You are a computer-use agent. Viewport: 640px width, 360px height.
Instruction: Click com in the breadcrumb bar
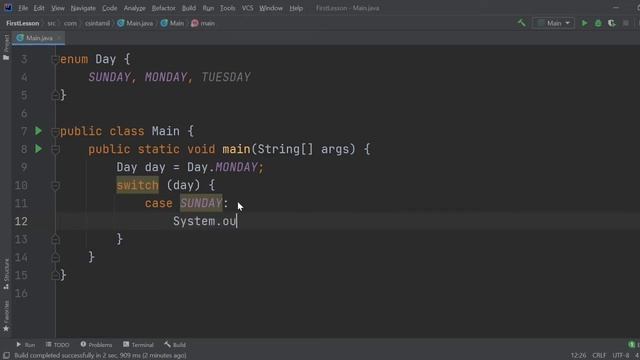70,24
